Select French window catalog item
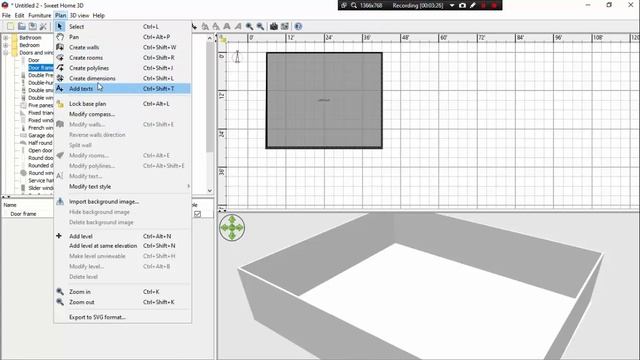 click(41, 128)
